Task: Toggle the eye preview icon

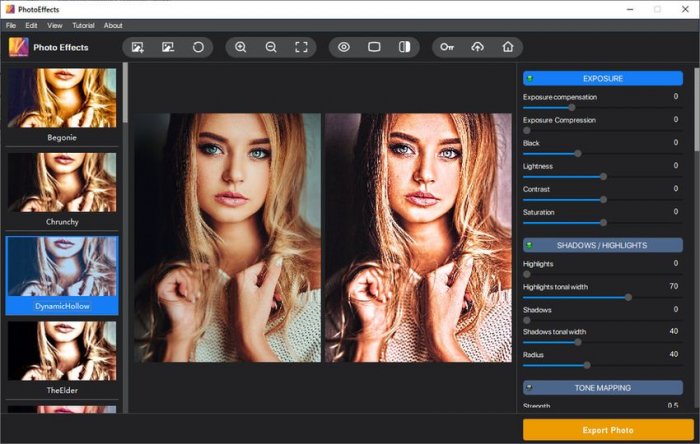Action: click(x=344, y=47)
